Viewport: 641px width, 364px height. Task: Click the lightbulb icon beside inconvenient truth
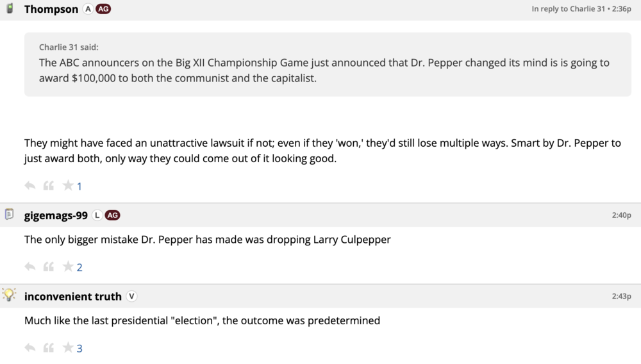click(x=10, y=295)
